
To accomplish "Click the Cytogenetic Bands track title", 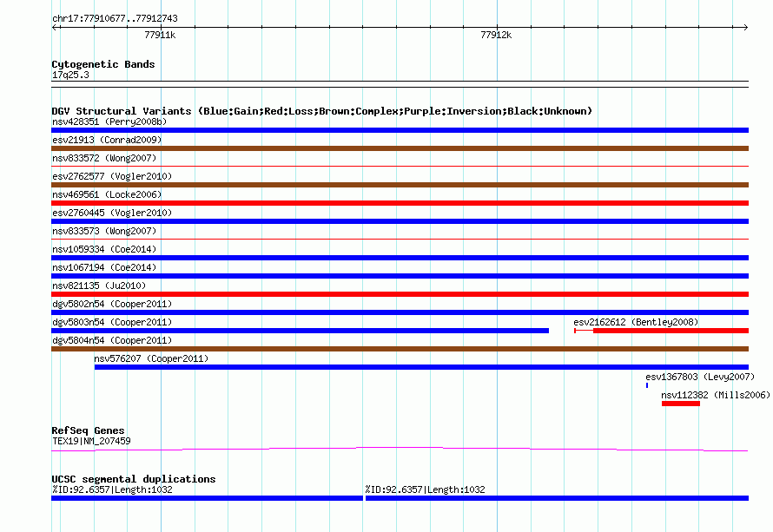I will 103,64.
